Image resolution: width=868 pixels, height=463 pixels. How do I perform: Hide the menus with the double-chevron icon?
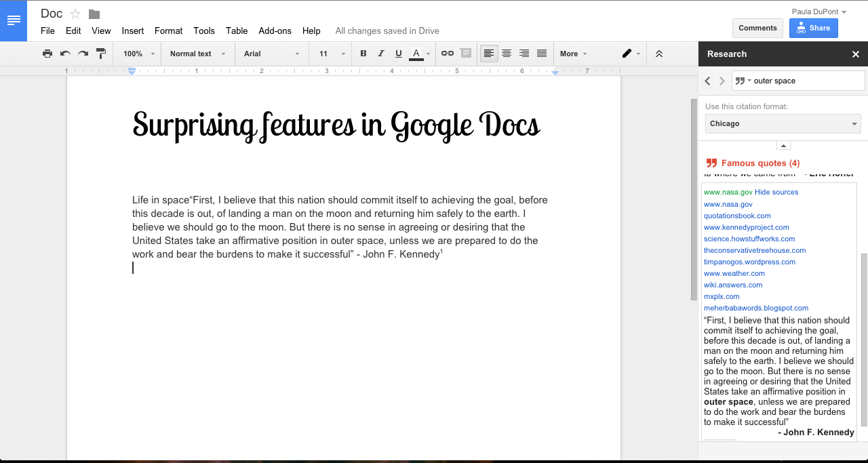(x=658, y=54)
